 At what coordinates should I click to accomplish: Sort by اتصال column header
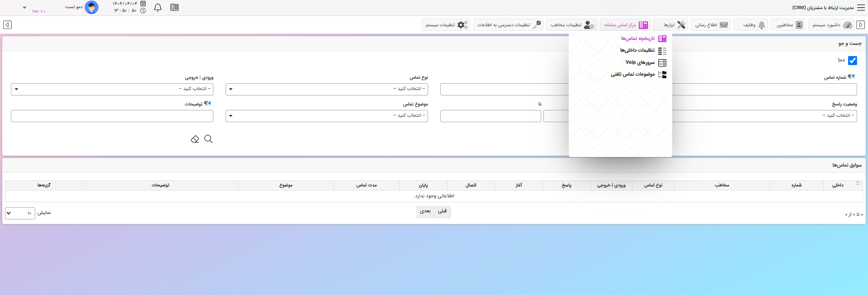(x=471, y=185)
